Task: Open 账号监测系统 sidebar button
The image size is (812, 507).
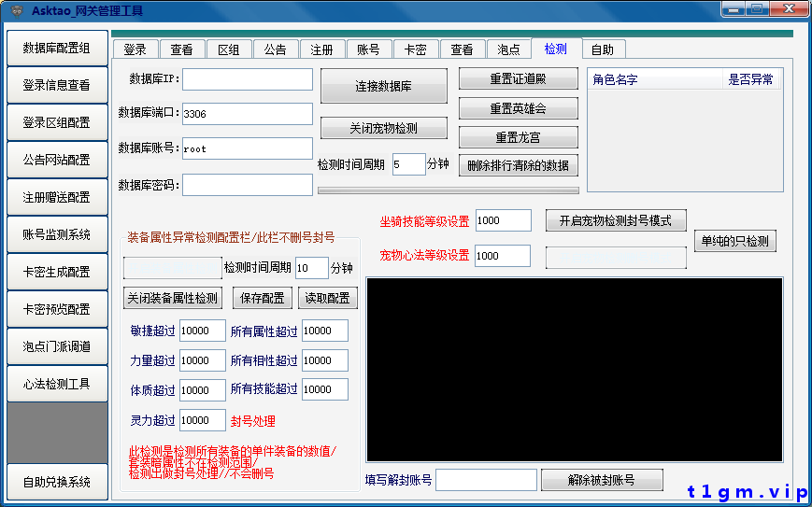Action: pyautogui.click(x=57, y=234)
